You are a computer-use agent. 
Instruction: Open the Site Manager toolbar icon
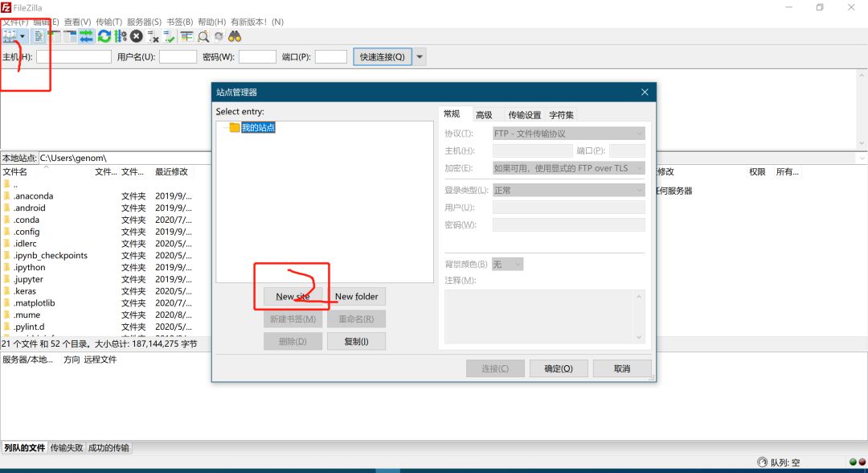pos(10,36)
